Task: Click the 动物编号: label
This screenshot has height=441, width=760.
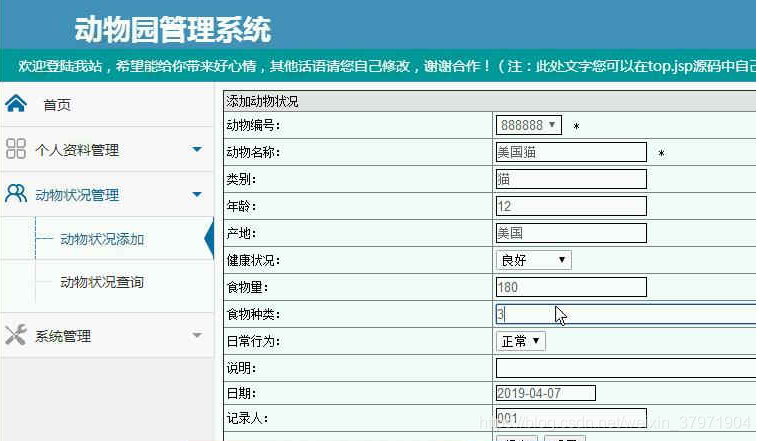Action: pos(253,126)
